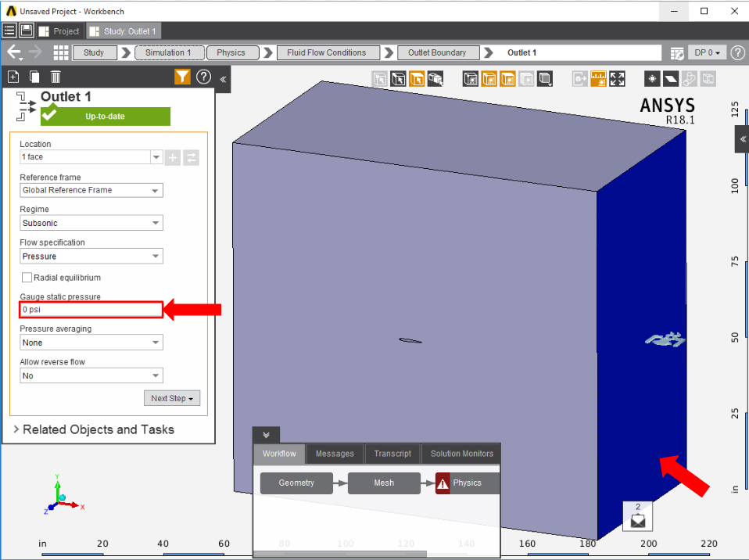Viewport: 749px width, 560px height.
Task: Click the workflow panel horizontal scrollbar
Action: (339, 555)
